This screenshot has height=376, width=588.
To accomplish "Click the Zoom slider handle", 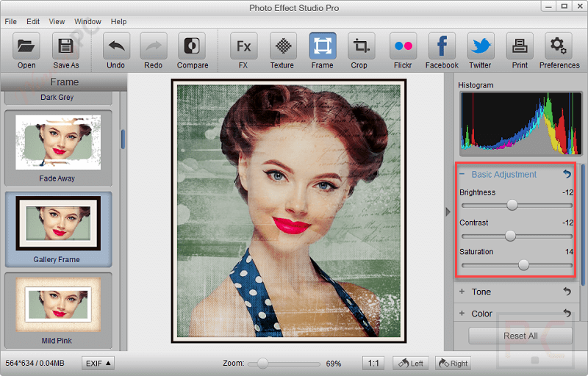I will click(262, 363).
